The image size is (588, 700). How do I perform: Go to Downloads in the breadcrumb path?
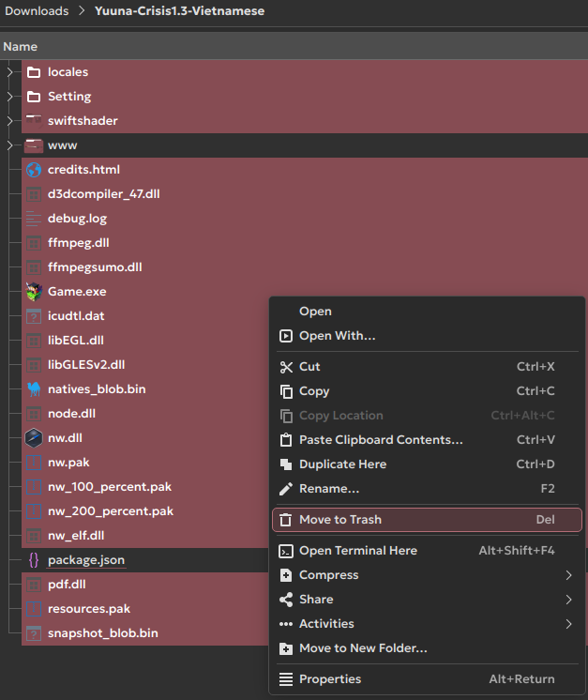click(35, 11)
